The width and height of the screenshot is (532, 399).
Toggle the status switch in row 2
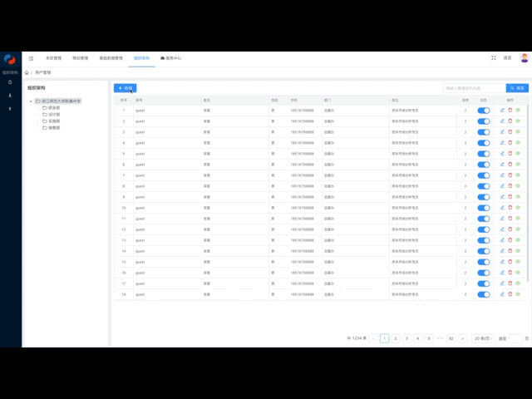pyautogui.click(x=484, y=121)
